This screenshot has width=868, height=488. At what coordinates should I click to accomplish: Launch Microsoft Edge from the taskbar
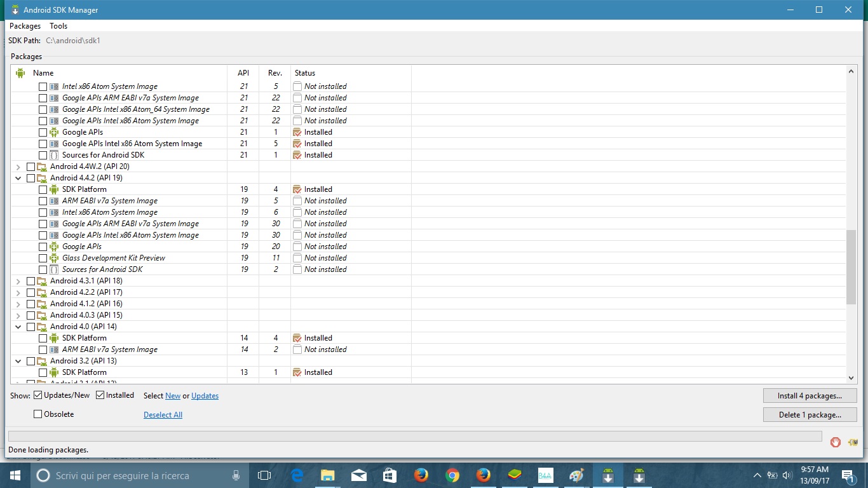pyautogui.click(x=297, y=475)
